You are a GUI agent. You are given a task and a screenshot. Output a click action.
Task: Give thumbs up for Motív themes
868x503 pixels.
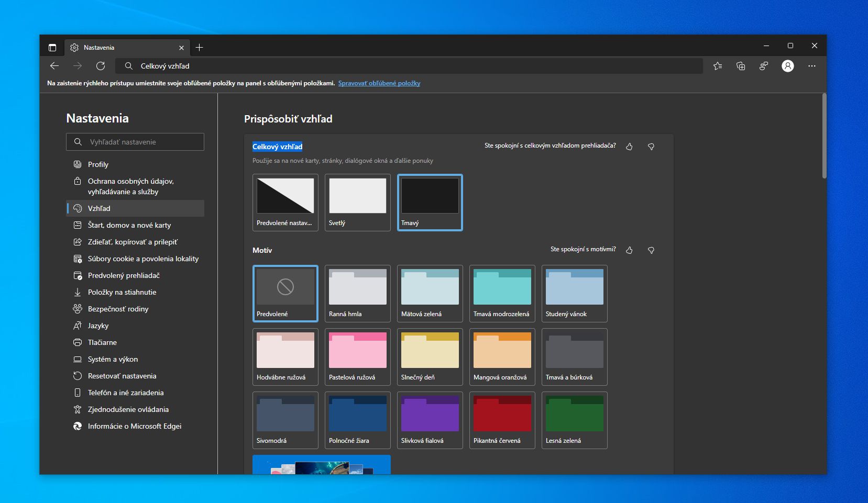(629, 250)
